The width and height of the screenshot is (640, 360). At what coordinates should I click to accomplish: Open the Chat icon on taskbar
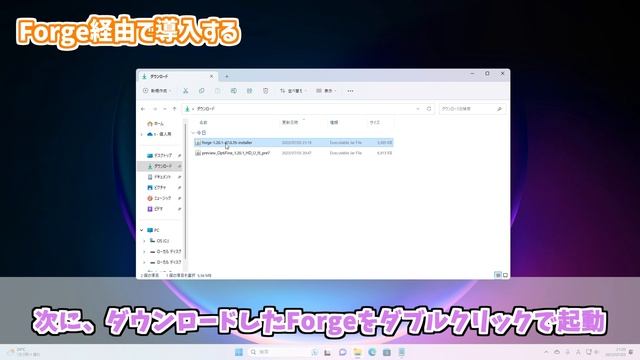[x=343, y=352]
